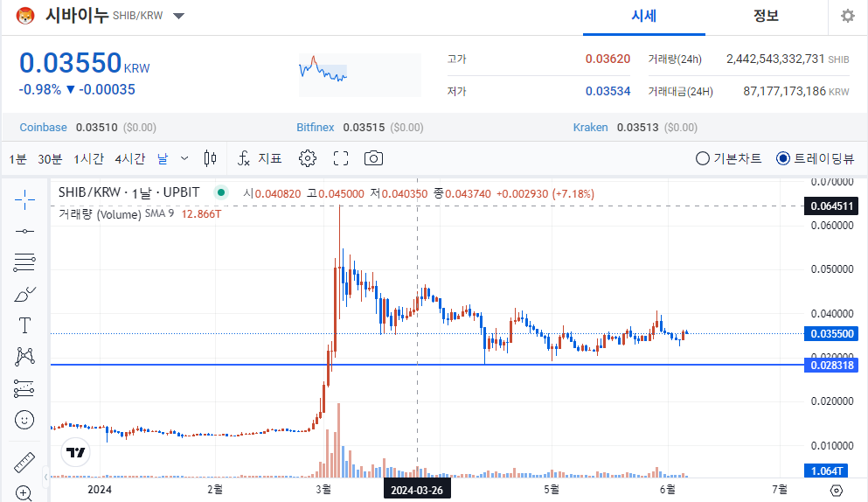Image resolution: width=868 pixels, height=502 pixels.
Task: Open the Bitfinex price link
Action: click(315, 128)
